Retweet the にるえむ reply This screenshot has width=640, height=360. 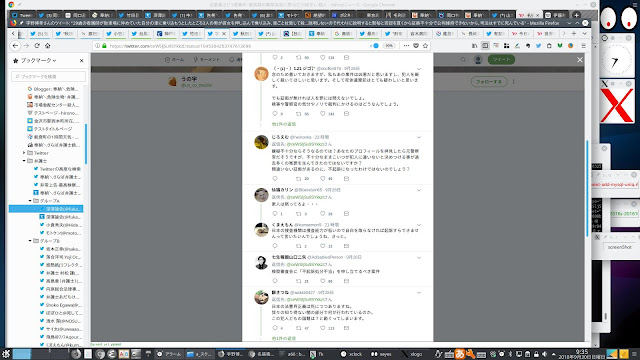tap(299, 178)
